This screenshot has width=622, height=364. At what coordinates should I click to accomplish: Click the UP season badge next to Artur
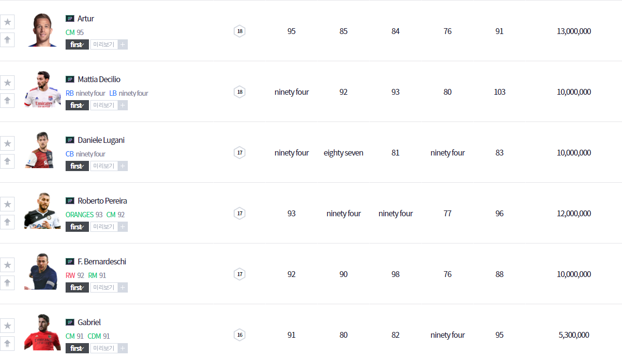point(70,18)
